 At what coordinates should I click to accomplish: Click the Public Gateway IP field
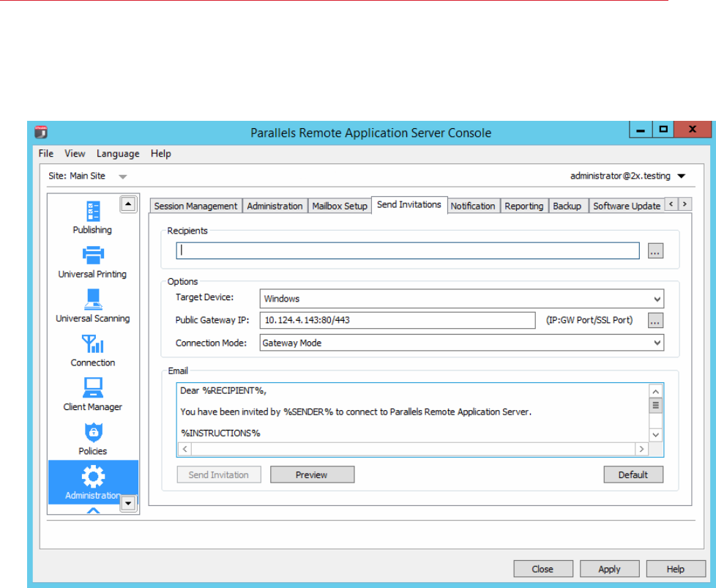click(x=398, y=320)
